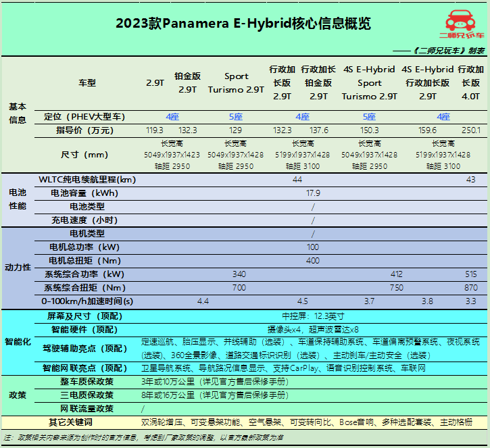Select the motor torque value 400
Image resolution: width=490 pixels, height=448 pixels.
(x=313, y=261)
